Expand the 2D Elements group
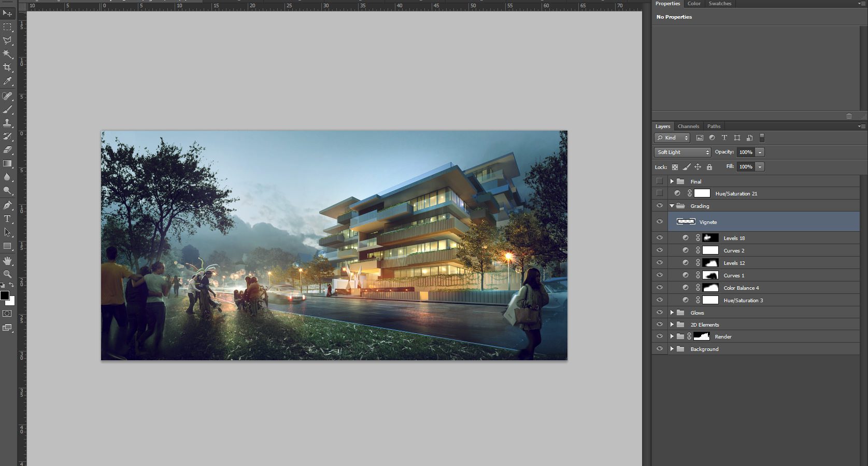Screen dimensions: 868x466 pos(672,324)
